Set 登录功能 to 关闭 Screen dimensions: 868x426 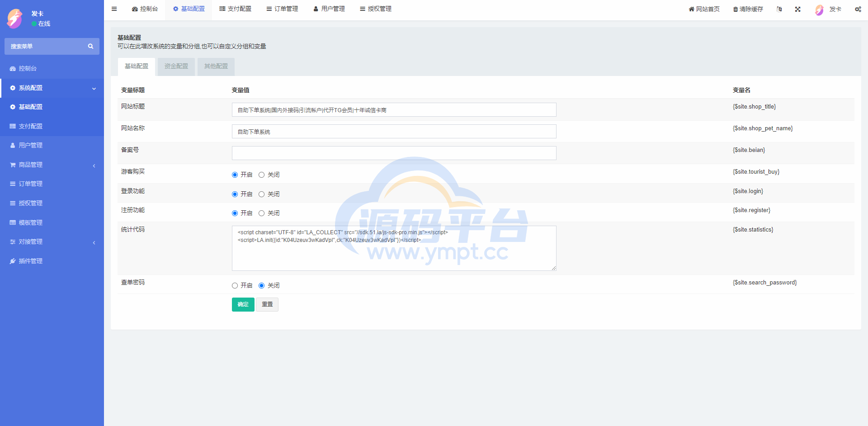coord(261,194)
